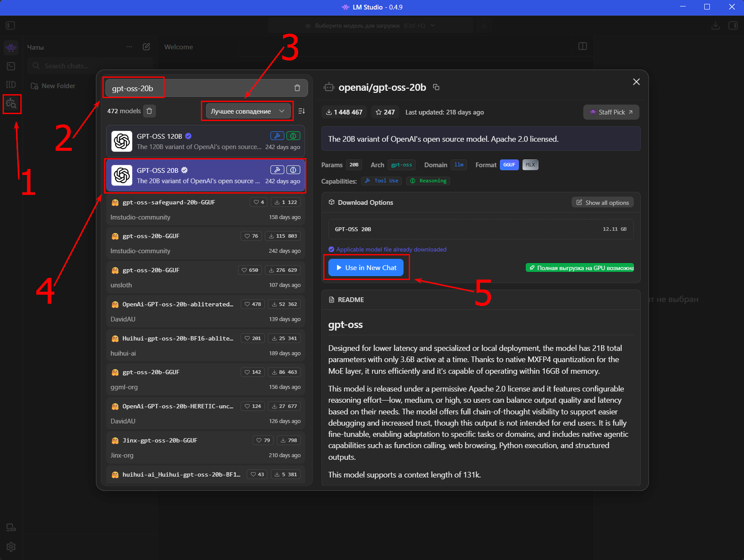Image resolution: width=744 pixels, height=560 pixels.
Task: Click trash icon next to 472 models
Action: tap(149, 111)
